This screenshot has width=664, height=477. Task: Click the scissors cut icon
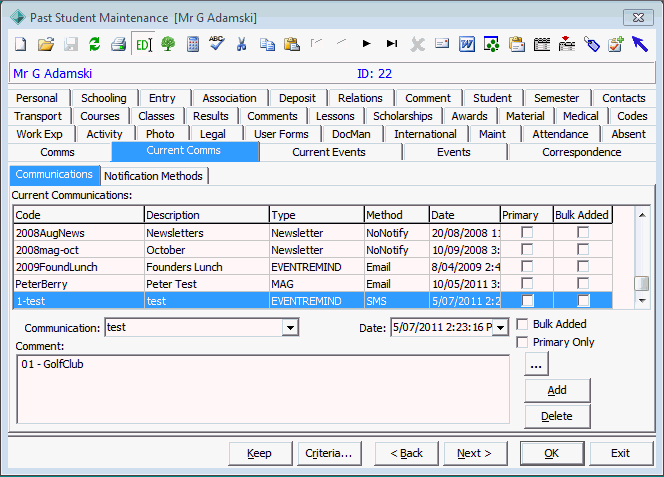pyautogui.click(x=241, y=44)
